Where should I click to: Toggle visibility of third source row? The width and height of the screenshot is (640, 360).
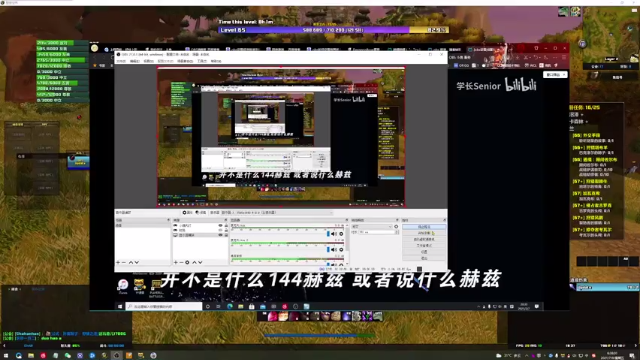220,235
